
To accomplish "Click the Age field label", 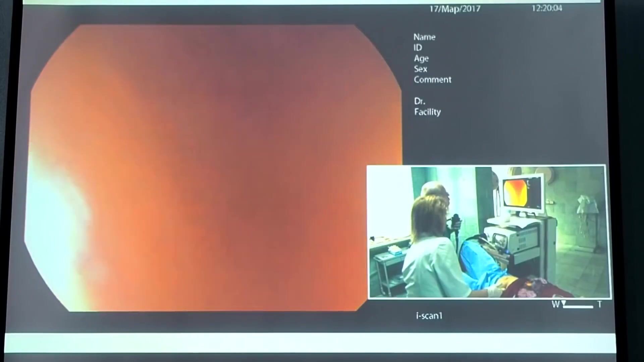I will [x=421, y=58].
